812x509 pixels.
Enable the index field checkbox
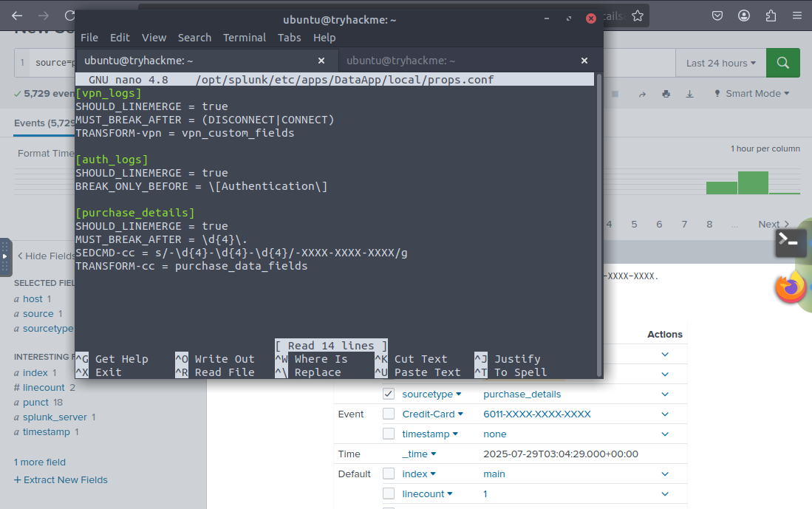[x=389, y=474]
